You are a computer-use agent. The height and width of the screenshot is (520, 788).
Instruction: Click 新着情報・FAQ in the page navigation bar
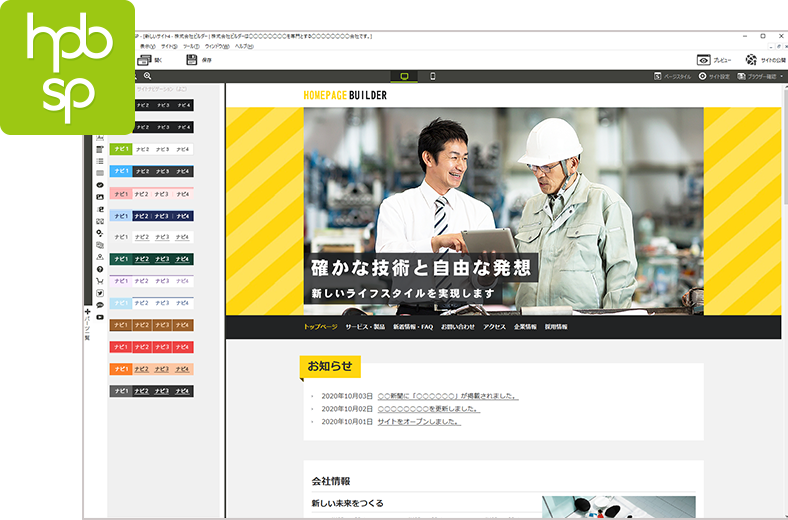(413, 327)
